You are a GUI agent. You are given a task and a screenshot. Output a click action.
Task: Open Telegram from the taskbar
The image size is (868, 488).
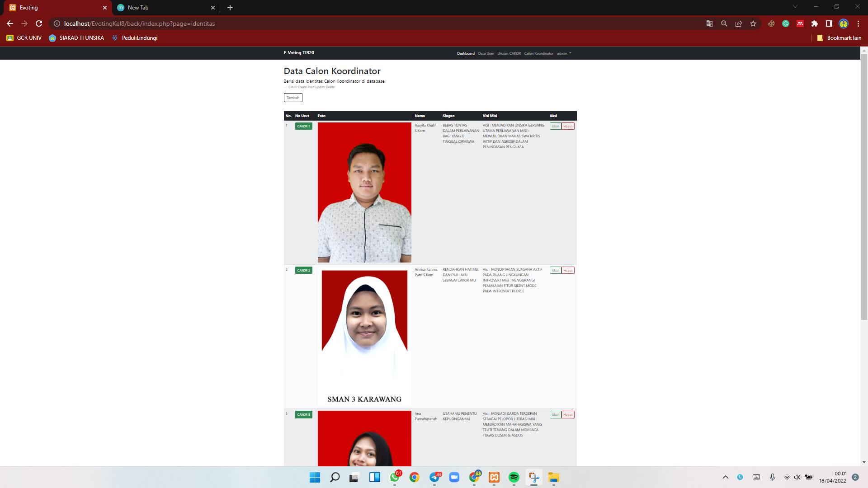click(435, 477)
